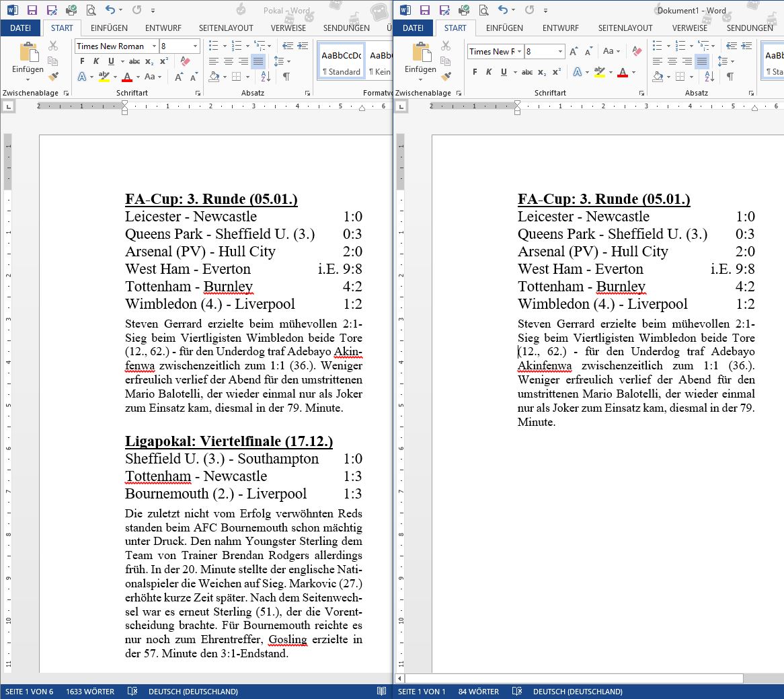This screenshot has width=784, height=699.
Task: Click 1633 WÖRTER word count in Pokal
Action: pyautogui.click(x=90, y=692)
